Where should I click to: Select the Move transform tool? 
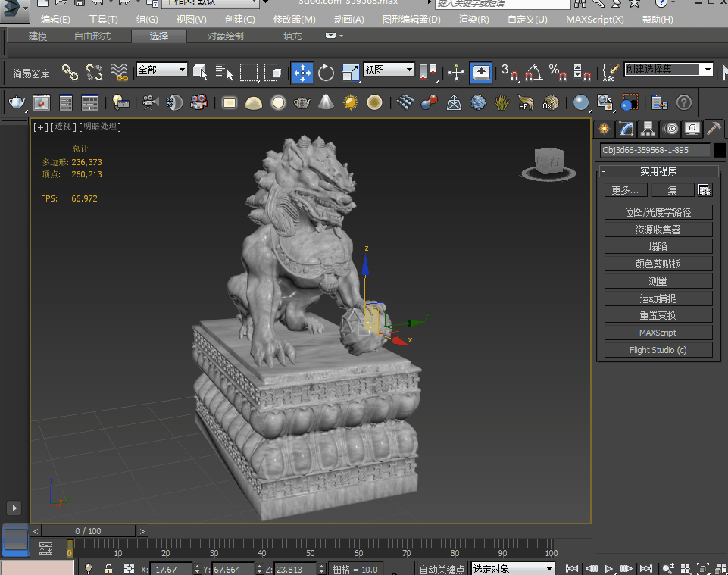pos(302,73)
